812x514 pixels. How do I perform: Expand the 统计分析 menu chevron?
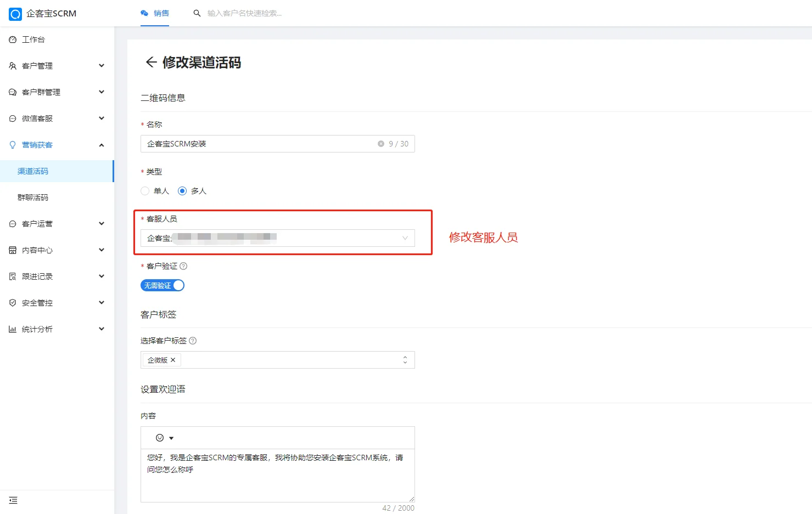102,329
